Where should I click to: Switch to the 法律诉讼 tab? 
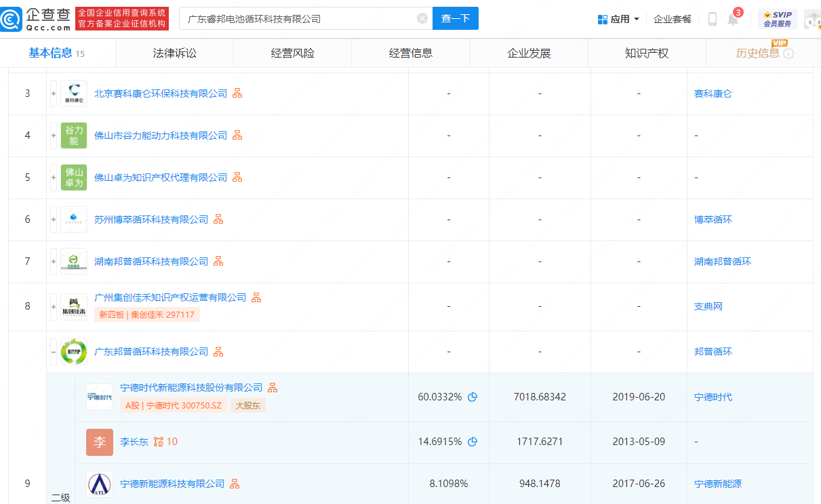click(x=175, y=53)
